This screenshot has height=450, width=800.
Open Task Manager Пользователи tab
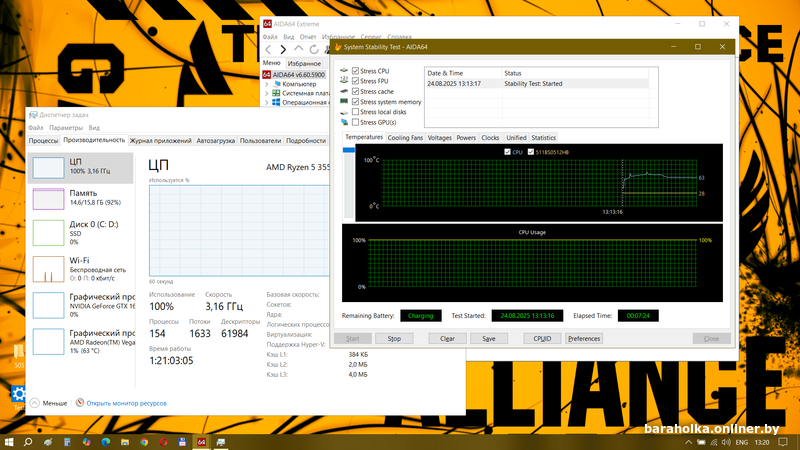[x=260, y=141]
